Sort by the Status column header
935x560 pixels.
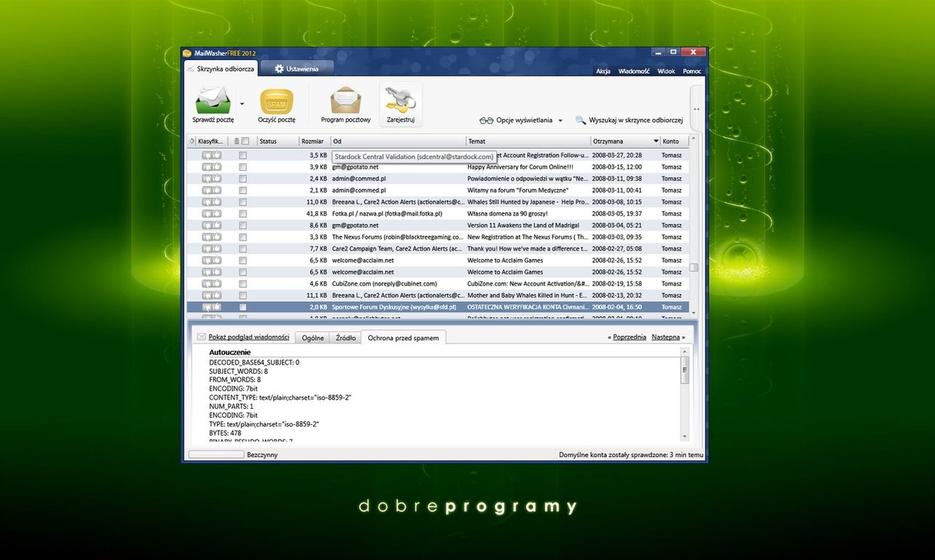coord(278,141)
